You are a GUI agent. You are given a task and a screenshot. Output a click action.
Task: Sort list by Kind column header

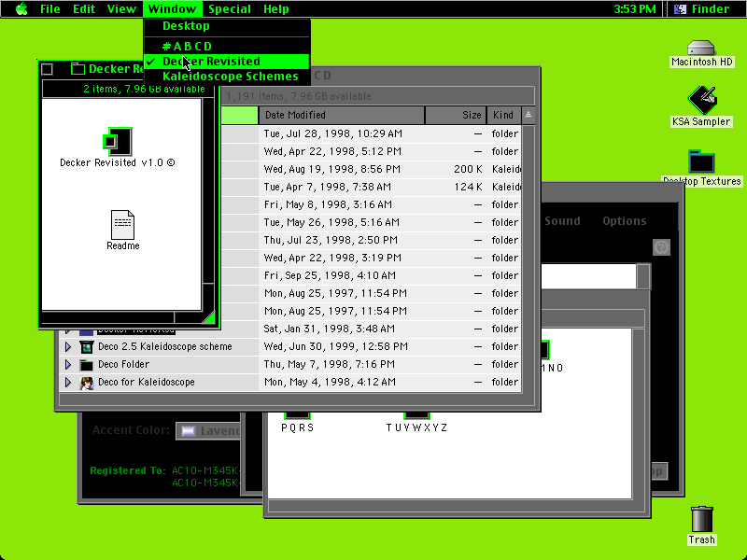tap(504, 115)
